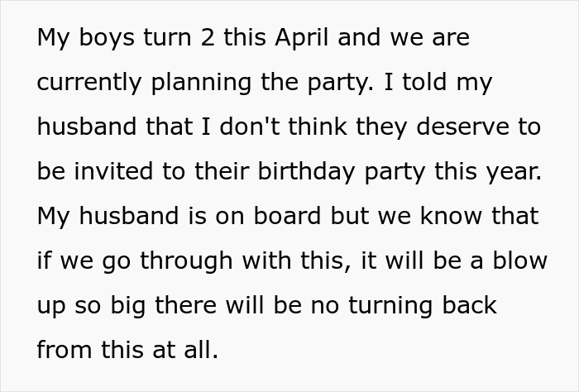
Task: Place cursor on the word "blow"
Action: 520,261
